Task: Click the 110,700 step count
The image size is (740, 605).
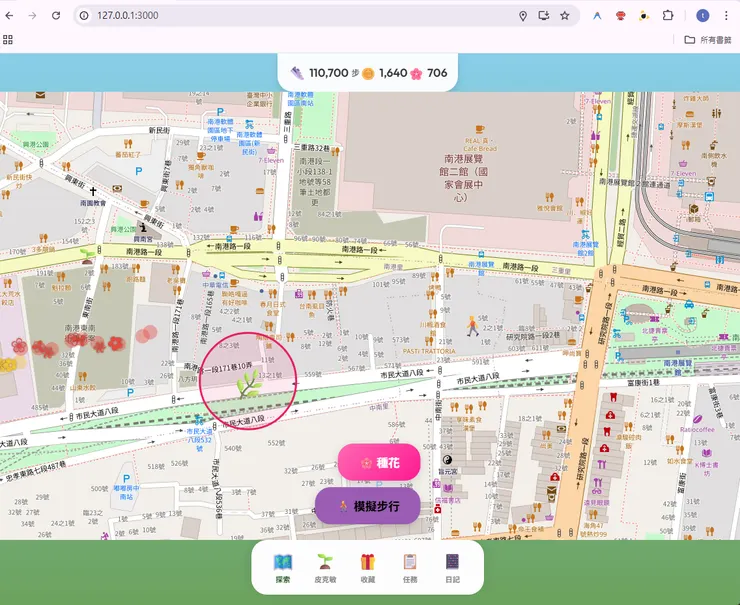Action: (328, 73)
